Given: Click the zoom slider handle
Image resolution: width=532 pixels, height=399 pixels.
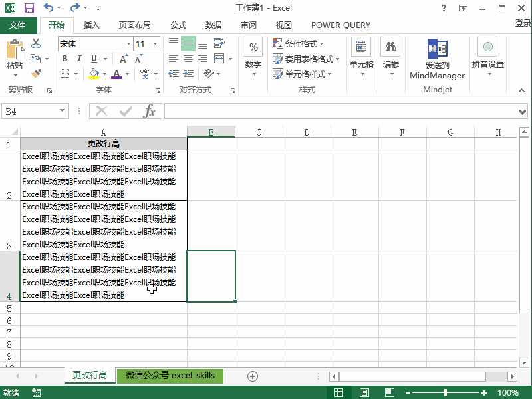Looking at the screenshot, I should point(446,393).
